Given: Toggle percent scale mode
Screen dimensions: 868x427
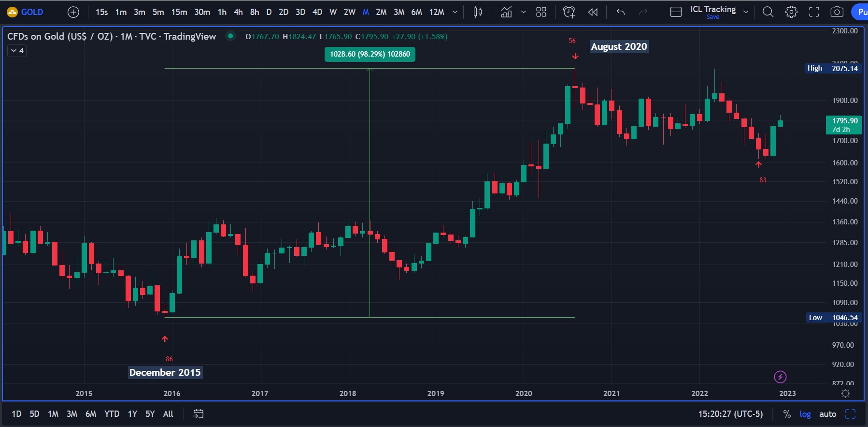Looking at the screenshot, I should point(787,414).
